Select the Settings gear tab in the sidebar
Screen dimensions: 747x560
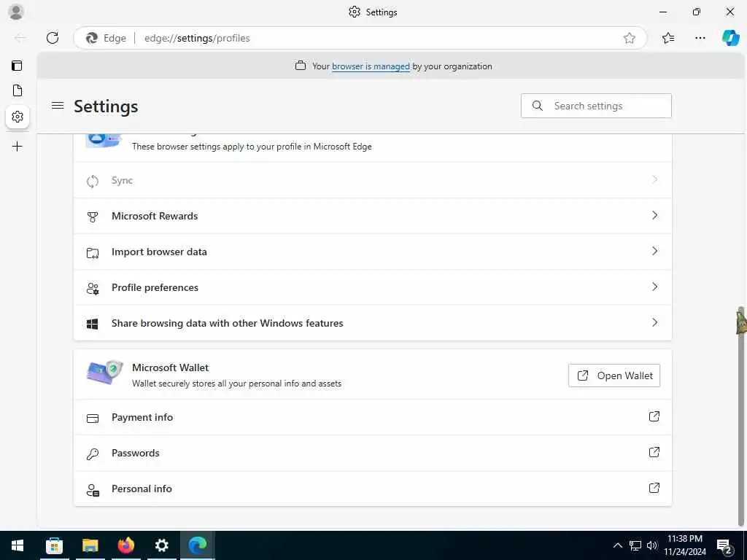[18, 116]
